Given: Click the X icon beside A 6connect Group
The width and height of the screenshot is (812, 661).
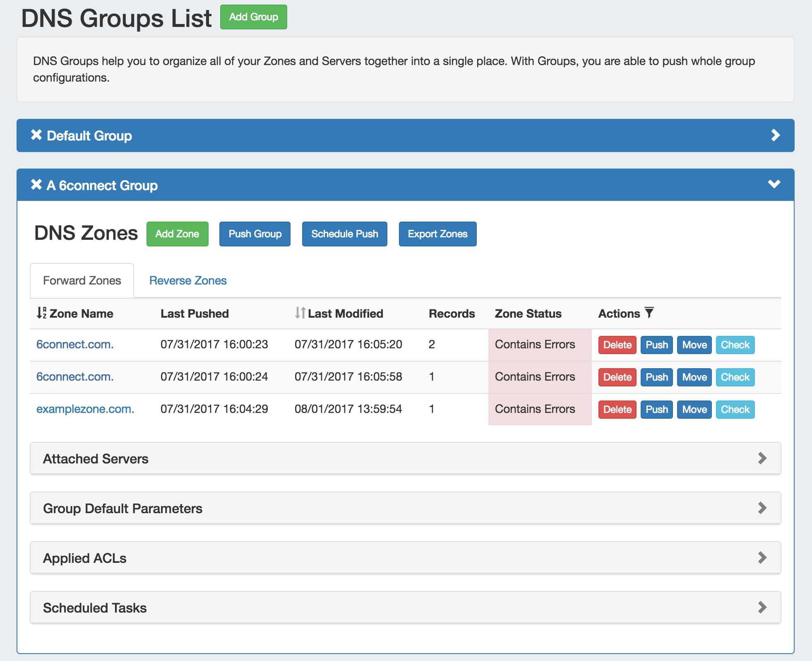Looking at the screenshot, I should pos(36,185).
